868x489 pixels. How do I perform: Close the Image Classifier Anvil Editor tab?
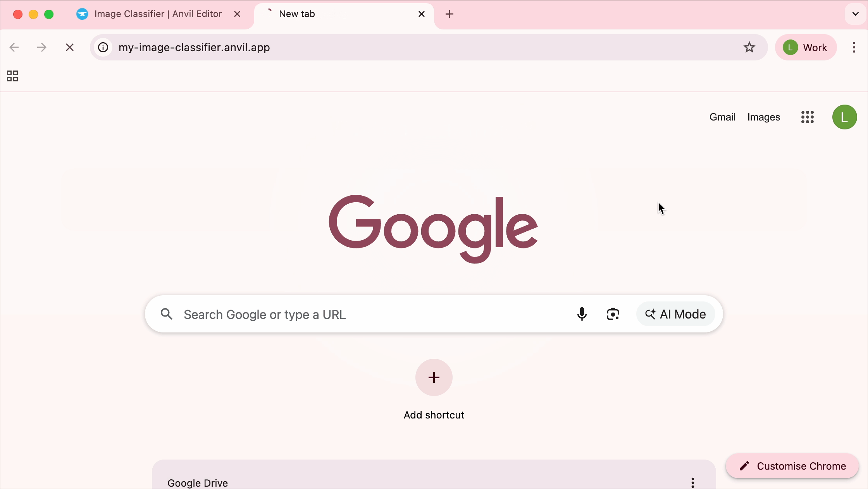[238, 14]
